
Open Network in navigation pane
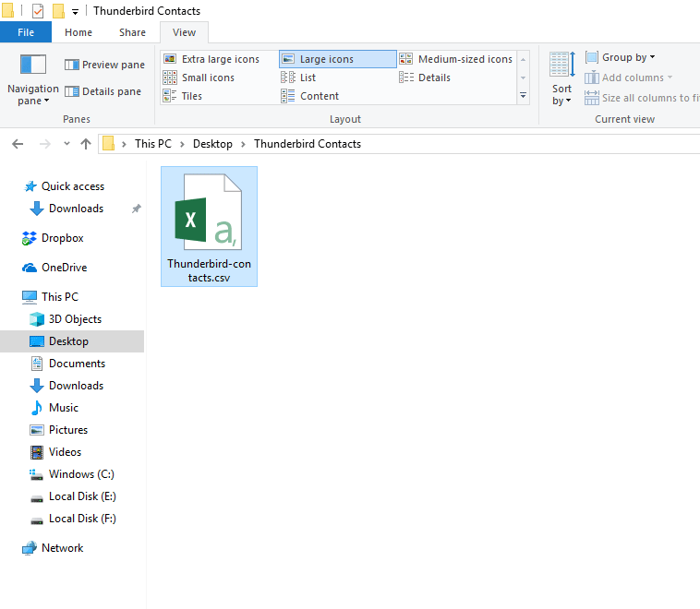tap(53, 548)
